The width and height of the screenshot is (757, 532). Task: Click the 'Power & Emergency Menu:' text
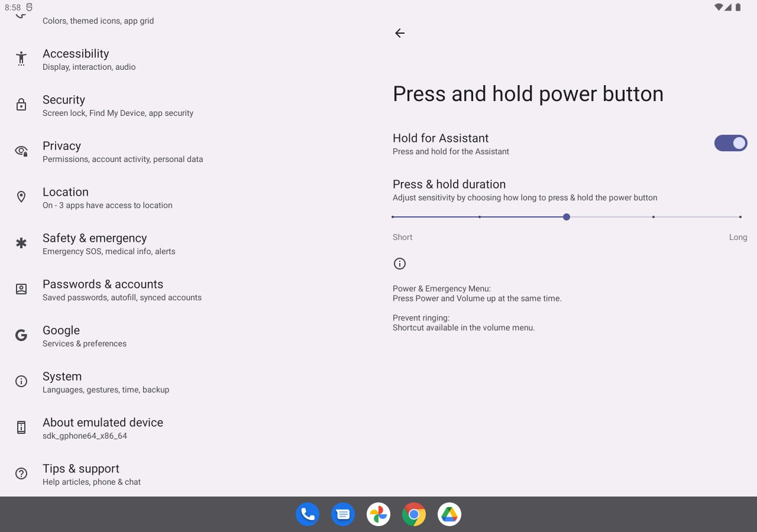[442, 288]
